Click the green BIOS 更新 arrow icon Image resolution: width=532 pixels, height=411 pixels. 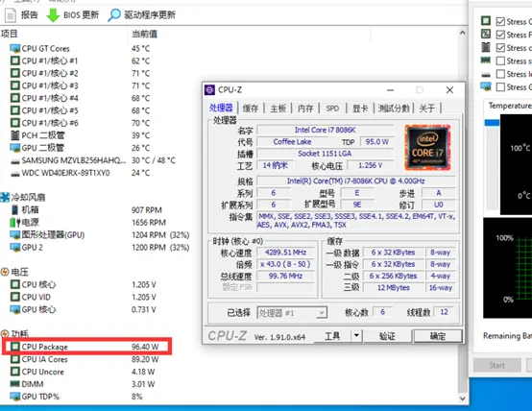click(x=53, y=15)
